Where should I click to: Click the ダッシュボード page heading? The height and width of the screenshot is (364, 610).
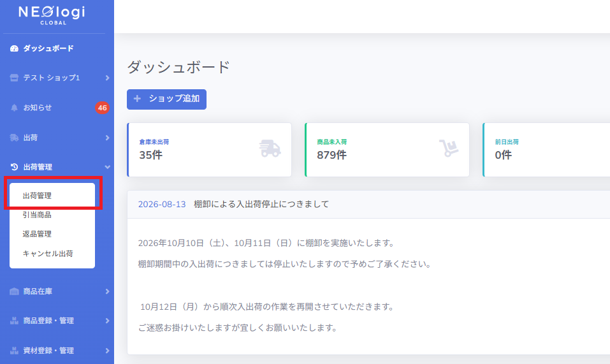coord(178,68)
